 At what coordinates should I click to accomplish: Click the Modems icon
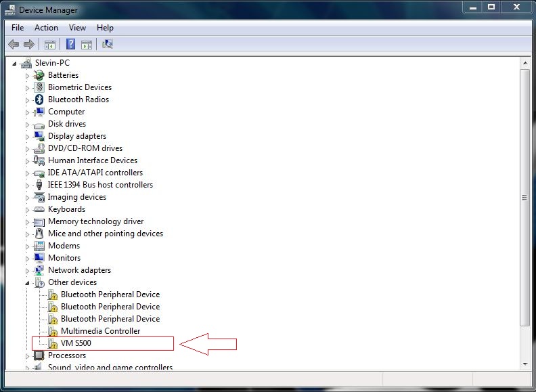(x=39, y=246)
